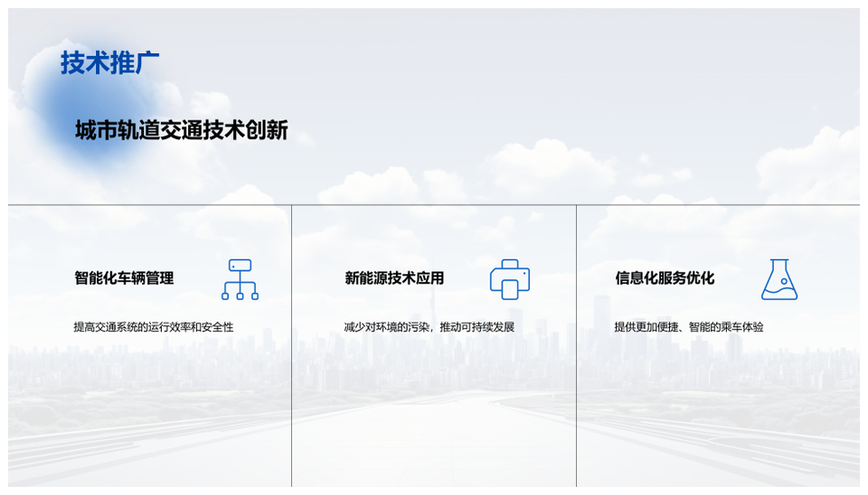Select the vertical divider between left and middle columns
Viewport: 868px width, 495px height.
point(292,361)
